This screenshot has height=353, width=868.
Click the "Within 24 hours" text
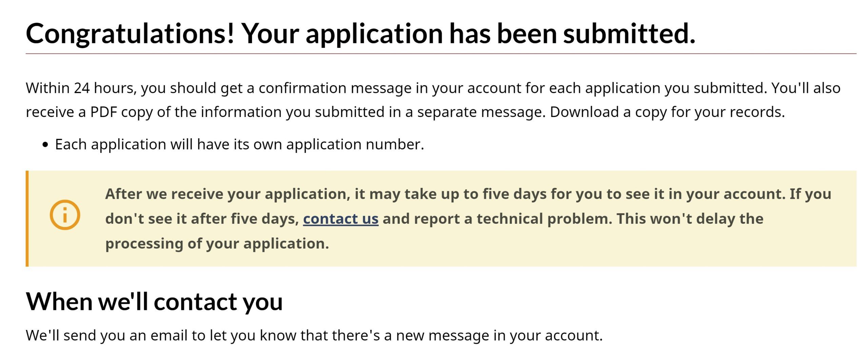(81, 88)
